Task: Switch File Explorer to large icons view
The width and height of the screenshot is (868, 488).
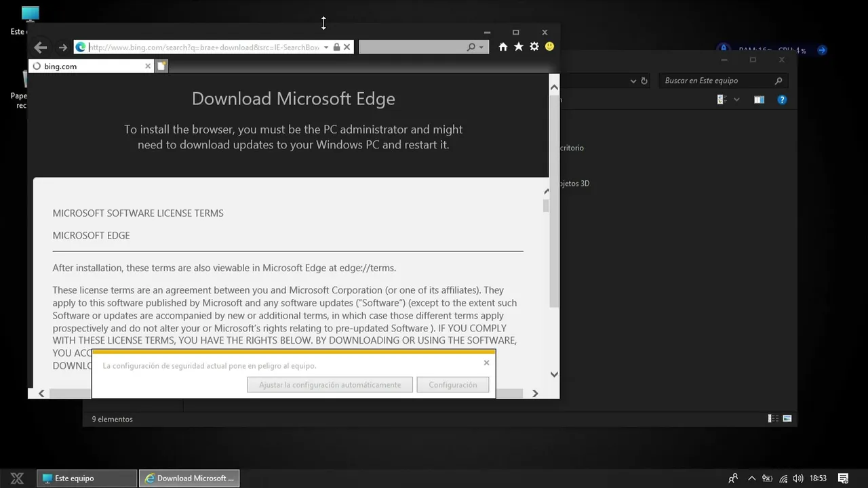Action: pyautogui.click(x=787, y=419)
